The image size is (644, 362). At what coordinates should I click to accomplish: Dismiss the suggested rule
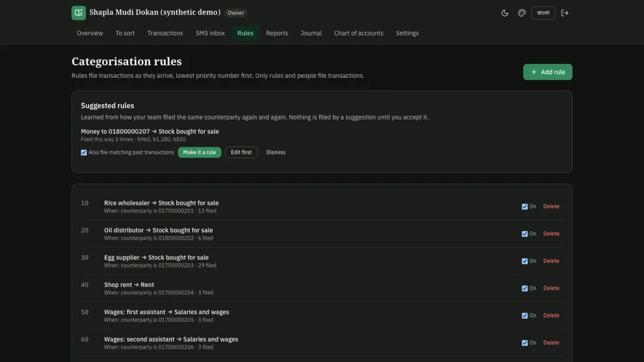[276, 152]
